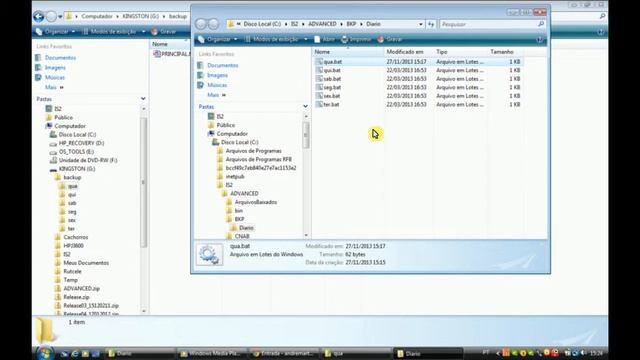Screen dimensions: 640x360
Task: Click magnifier icon in Diario Pesquisar box
Action: pyautogui.click(x=541, y=24)
